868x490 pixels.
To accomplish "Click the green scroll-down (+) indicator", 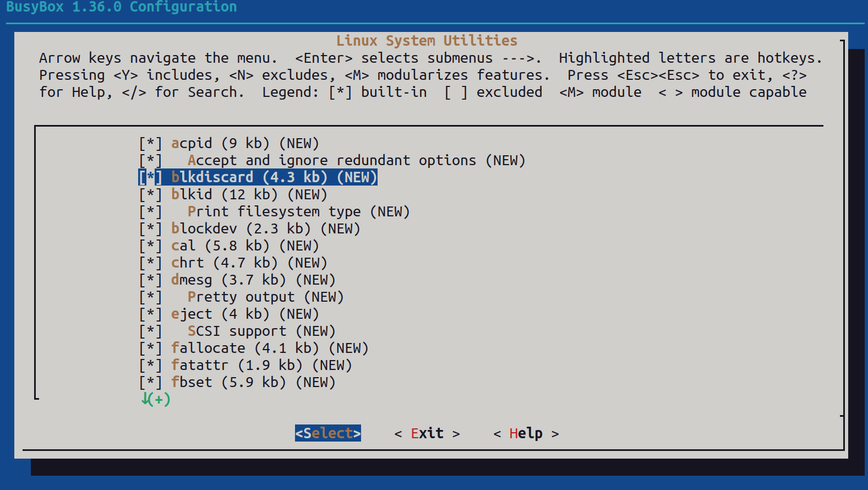I will click(x=156, y=399).
